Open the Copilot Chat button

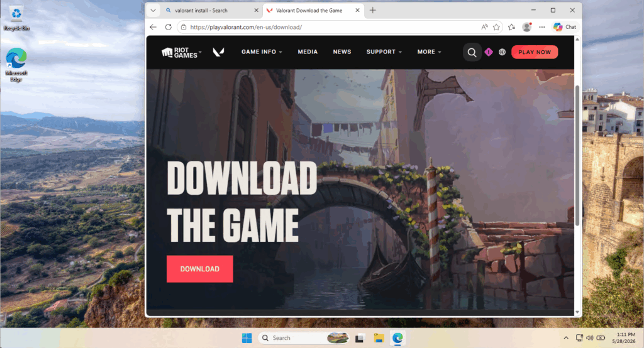[x=565, y=27]
